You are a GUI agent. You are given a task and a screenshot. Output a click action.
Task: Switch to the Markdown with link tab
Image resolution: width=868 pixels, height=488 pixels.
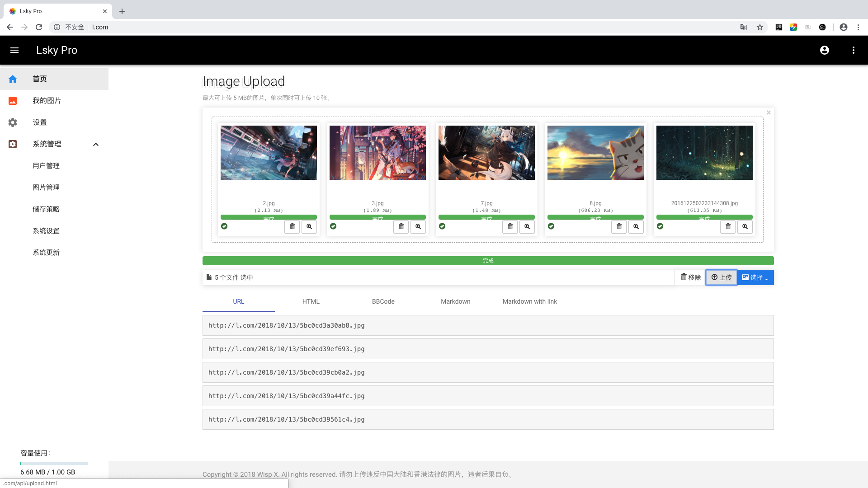(529, 301)
